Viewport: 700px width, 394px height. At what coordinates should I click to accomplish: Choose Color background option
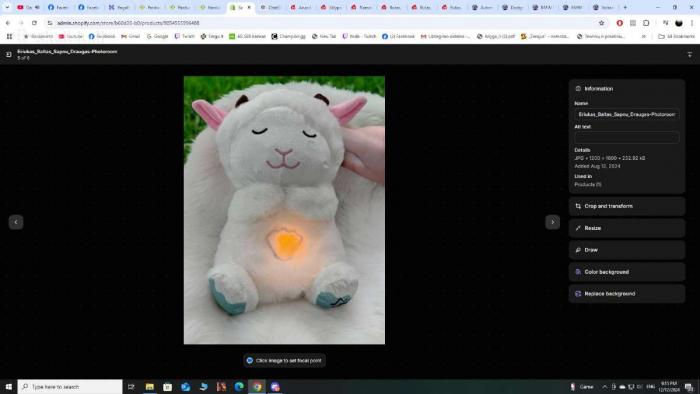[627, 272]
